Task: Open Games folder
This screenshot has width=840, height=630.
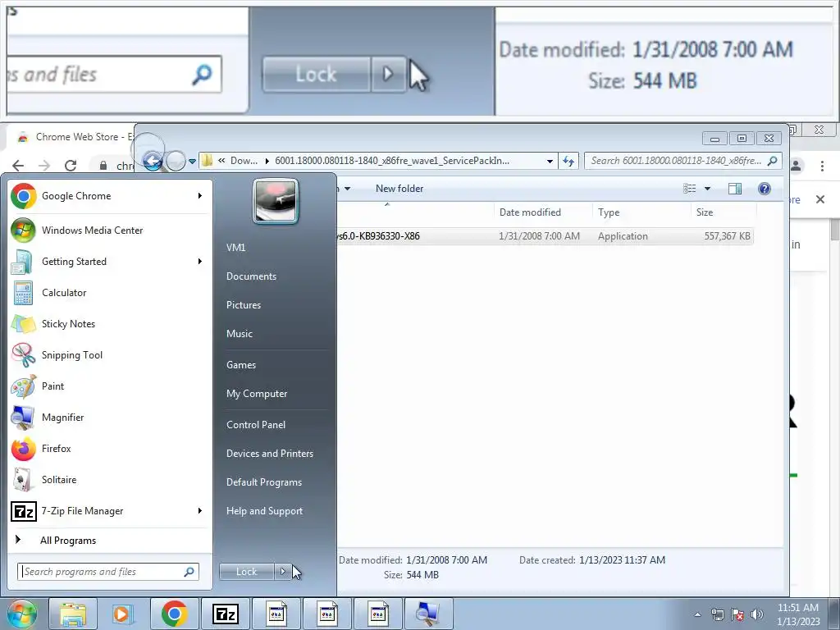Action: (x=241, y=365)
